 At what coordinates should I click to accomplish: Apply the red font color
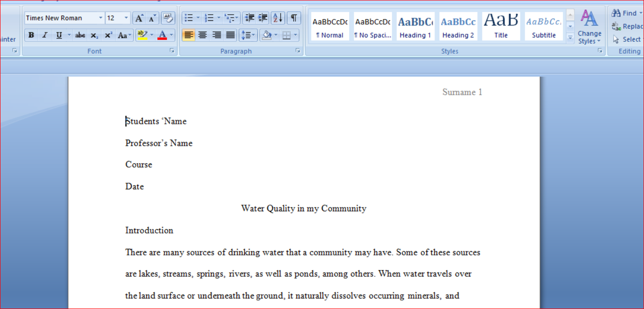pyautogui.click(x=162, y=35)
